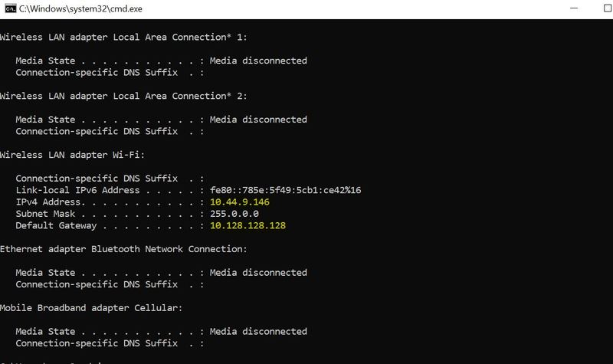This screenshot has width=613, height=364.
Task: Click the Local Area Connection* 1 heading
Action: click(x=123, y=38)
